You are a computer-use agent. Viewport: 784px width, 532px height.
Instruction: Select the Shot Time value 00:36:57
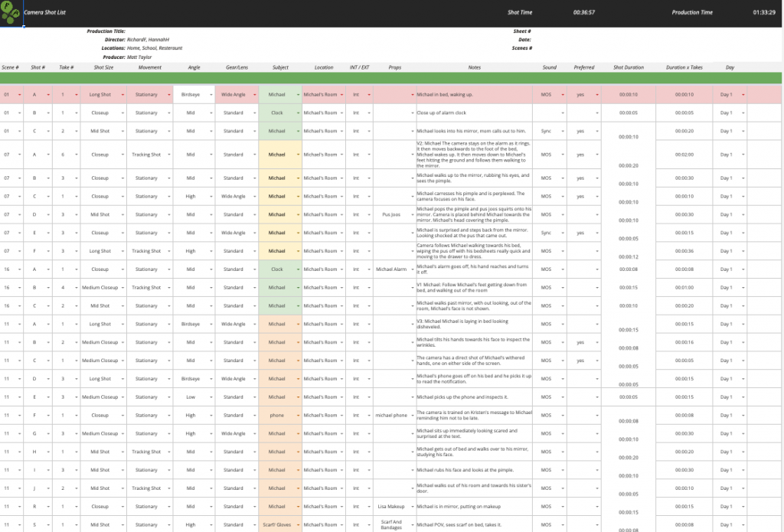coord(584,13)
